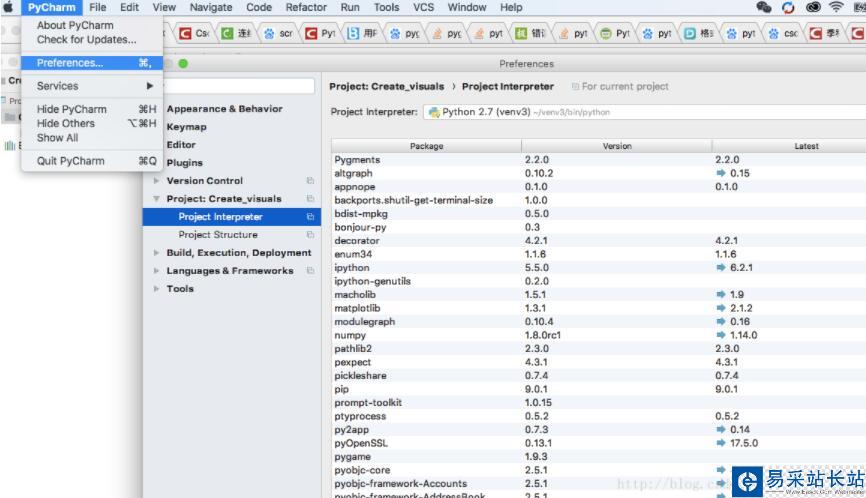Open the Wi-Fi status menu
Image resolution: width=866 pixels, height=498 pixels.
point(836,7)
